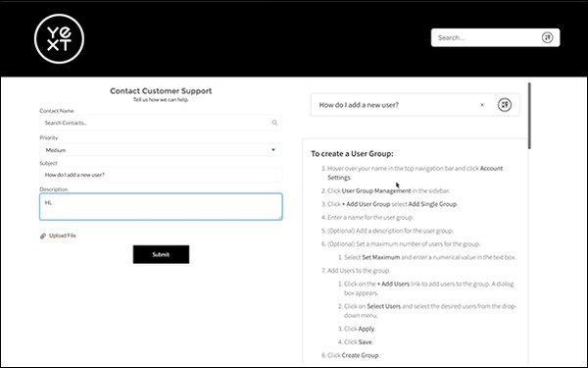Clear the 'How do I add a new user?' search
Viewport: 588px width, 368px height.
point(482,105)
